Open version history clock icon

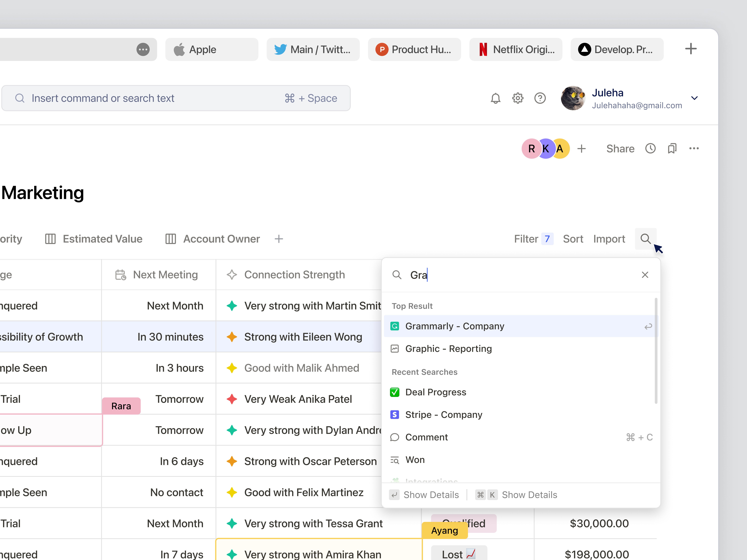click(x=650, y=149)
